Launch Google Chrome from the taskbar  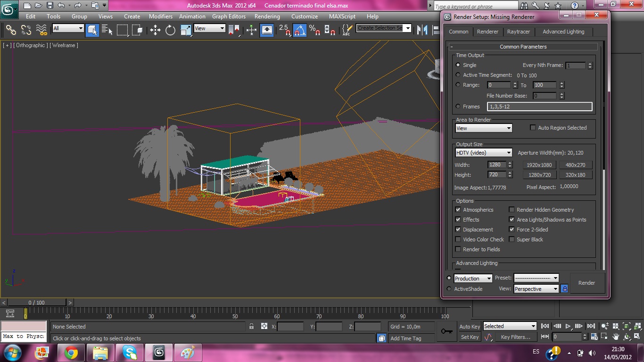[71, 353]
